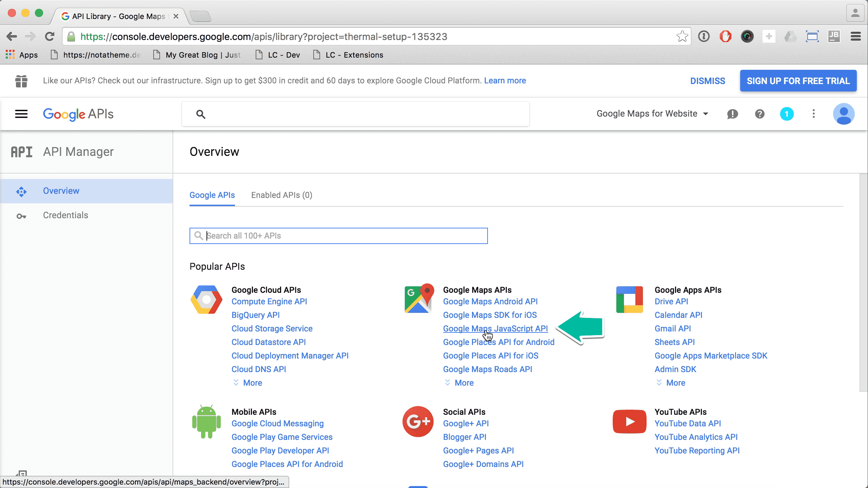Click the gift icon in the promo banner

pos(21,81)
